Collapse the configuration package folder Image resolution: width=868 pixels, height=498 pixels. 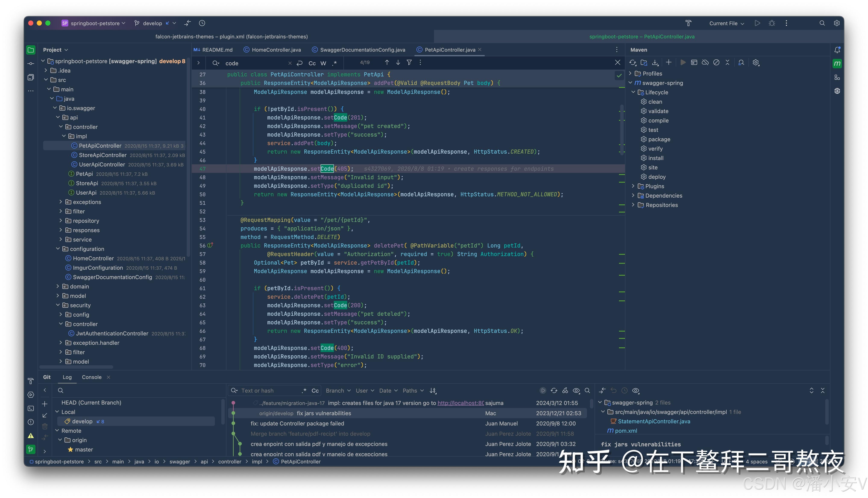(58, 249)
